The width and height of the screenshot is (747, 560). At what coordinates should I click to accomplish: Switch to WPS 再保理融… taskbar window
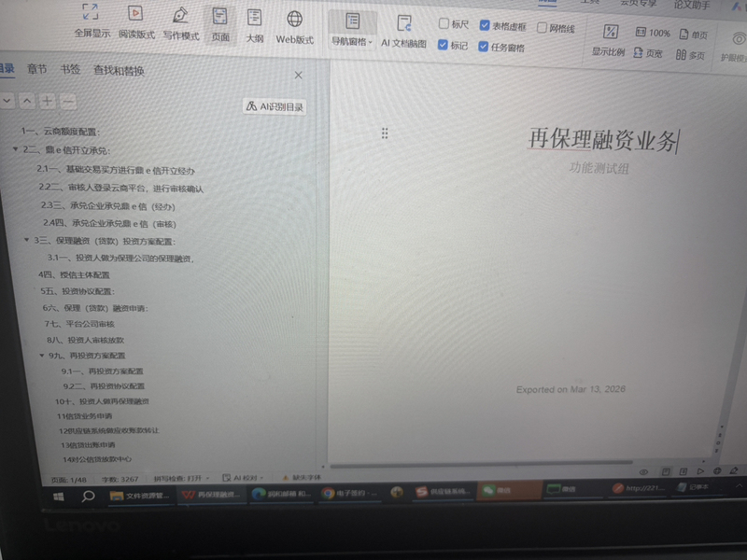click(212, 495)
